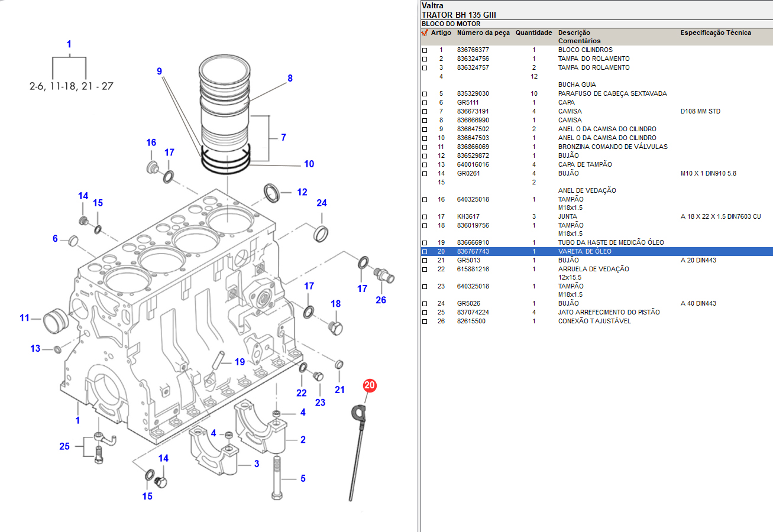Click callout number 25 for piston cooling jet
This screenshot has height=532, width=773.
coord(64,446)
